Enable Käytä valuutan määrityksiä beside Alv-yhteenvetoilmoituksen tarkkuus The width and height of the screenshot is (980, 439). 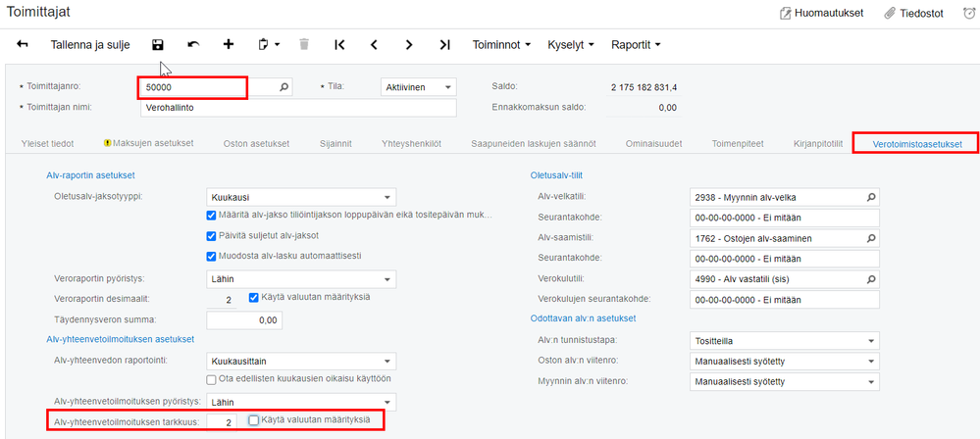click(253, 420)
